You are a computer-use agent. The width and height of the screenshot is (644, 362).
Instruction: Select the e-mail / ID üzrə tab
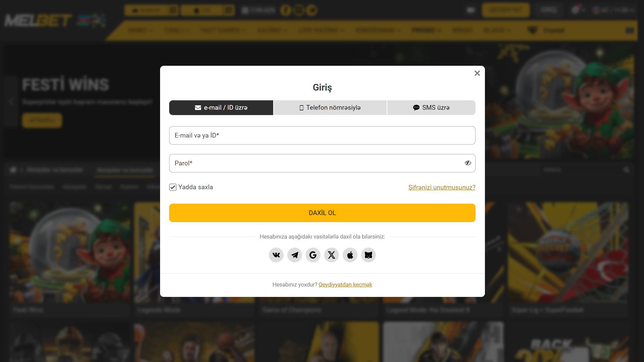pyautogui.click(x=221, y=108)
